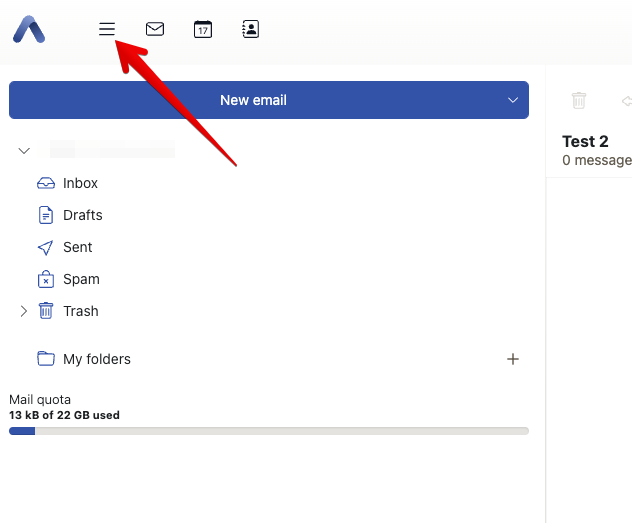Expand the Trash folder subfolders

[x=24, y=311]
